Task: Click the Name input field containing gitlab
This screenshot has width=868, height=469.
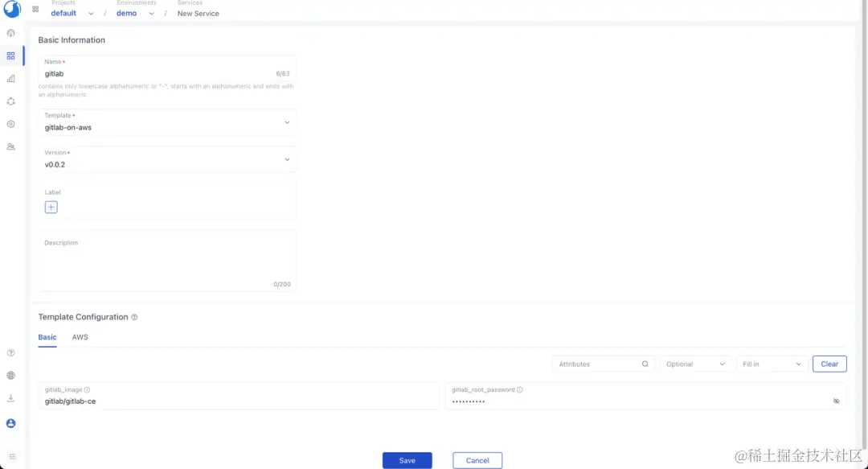Action: click(167, 68)
